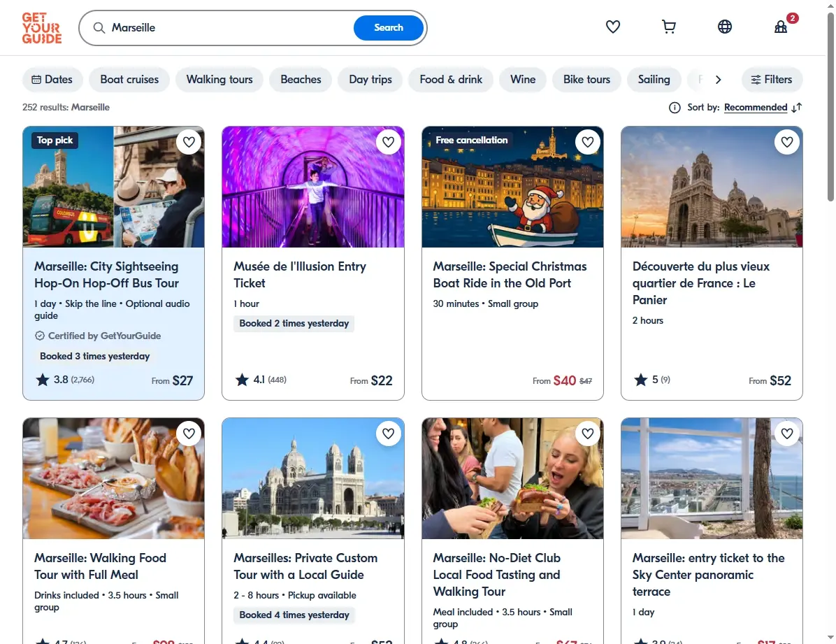
Task: Click the Free cancellation badge
Action: click(471, 141)
